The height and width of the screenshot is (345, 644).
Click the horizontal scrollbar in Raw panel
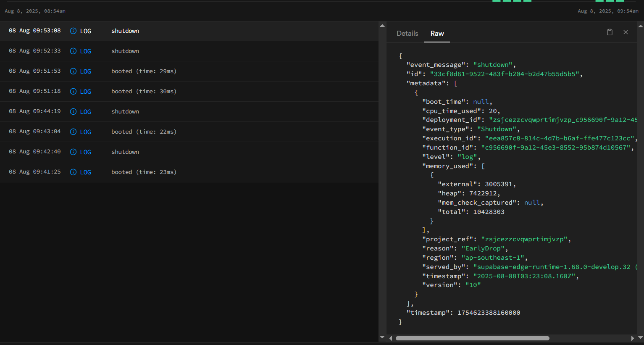(472, 338)
